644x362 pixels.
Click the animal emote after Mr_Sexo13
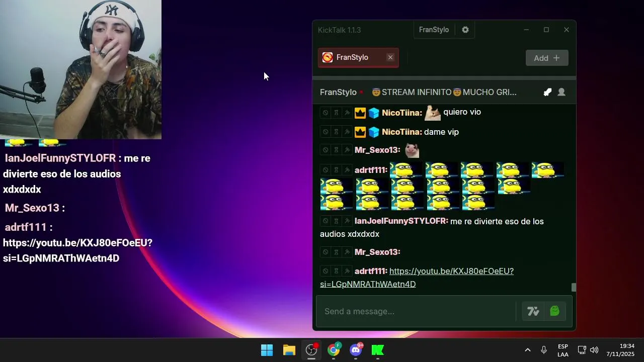412,150
